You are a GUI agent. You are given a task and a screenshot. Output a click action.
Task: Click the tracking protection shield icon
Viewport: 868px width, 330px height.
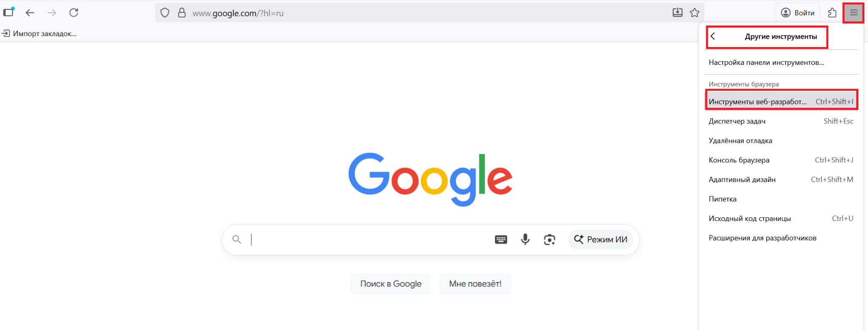pyautogui.click(x=165, y=13)
